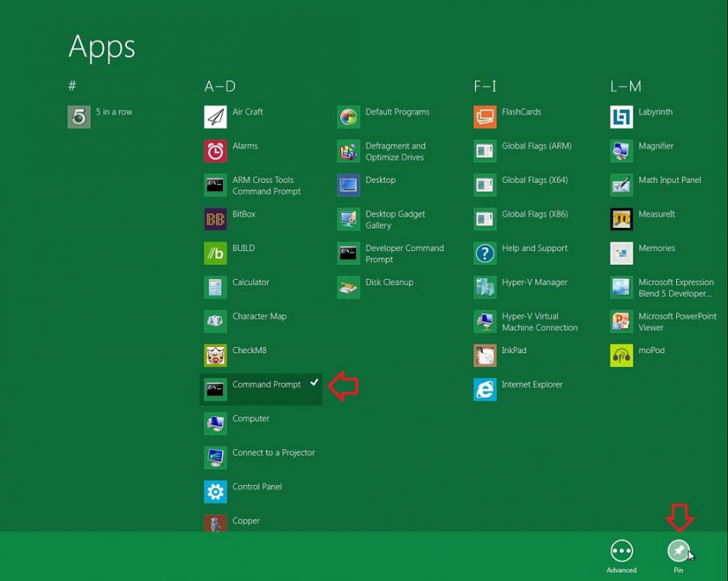The image size is (728, 581).
Task: Launch the Copper app icon
Action: tap(216, 523)
